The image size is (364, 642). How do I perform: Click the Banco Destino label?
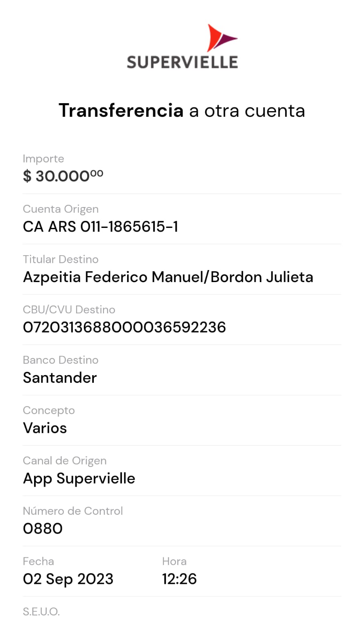coord(61,360)
